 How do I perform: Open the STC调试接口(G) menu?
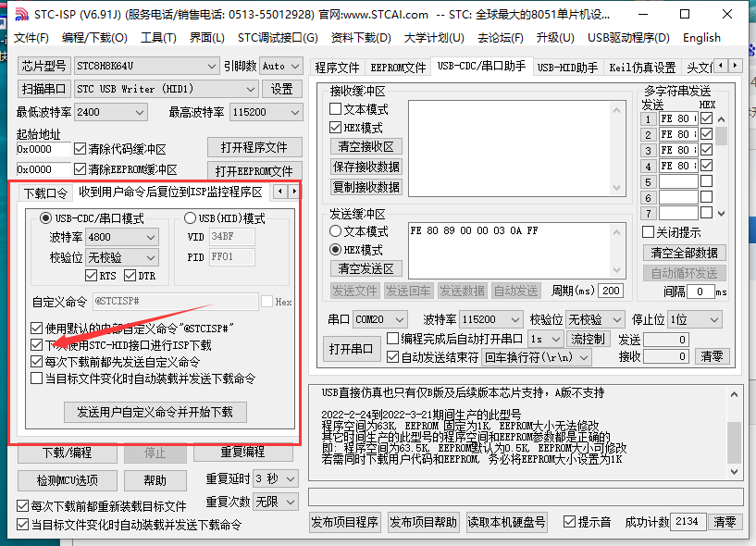coord(278,38)
